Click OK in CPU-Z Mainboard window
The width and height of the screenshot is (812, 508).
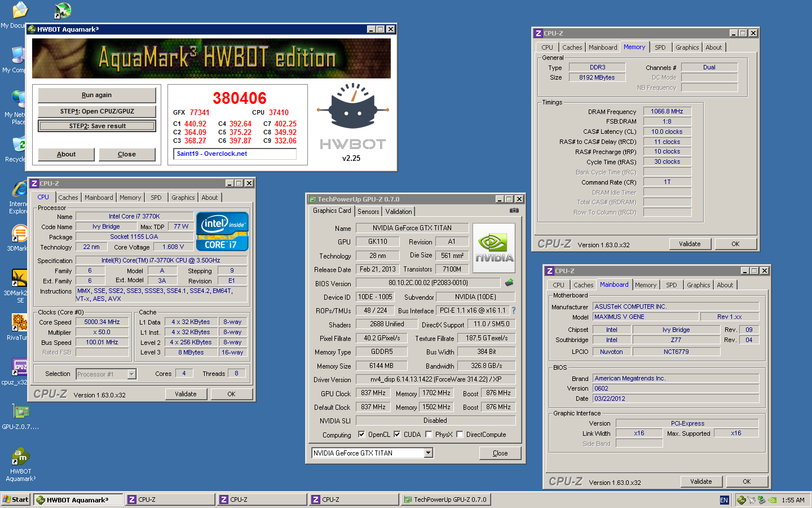[x=747, y=481]
